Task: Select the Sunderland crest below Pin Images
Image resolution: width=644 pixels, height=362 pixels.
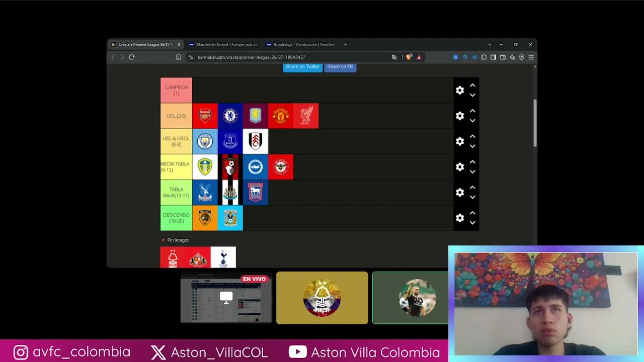Action: (x=198, y=257)
